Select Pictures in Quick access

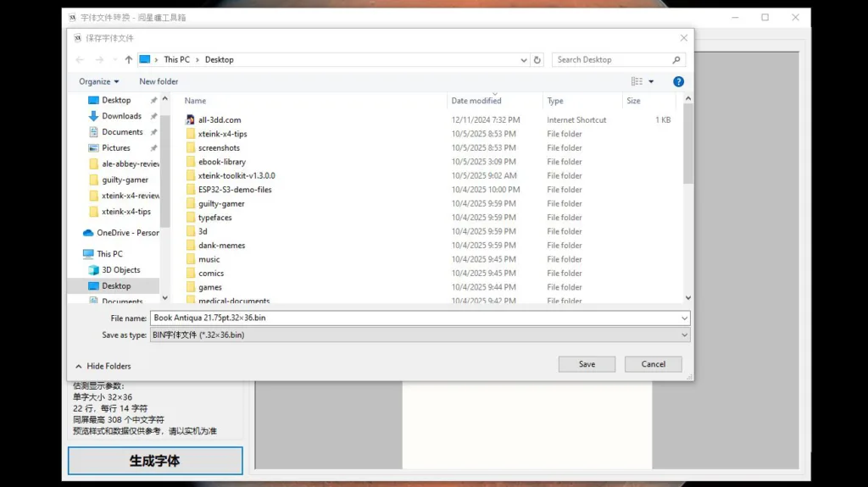click(x=115, y=148)
